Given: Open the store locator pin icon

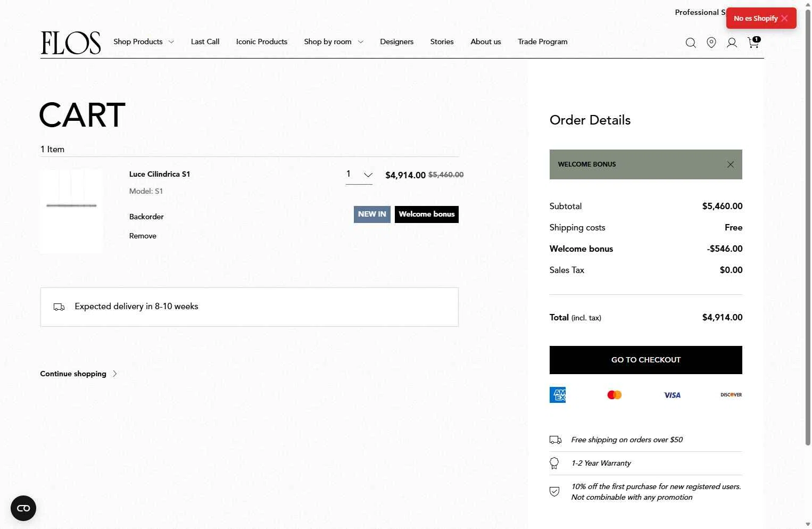Looking at the screenshot, I should pyautogui.click(x=711, y=43).
